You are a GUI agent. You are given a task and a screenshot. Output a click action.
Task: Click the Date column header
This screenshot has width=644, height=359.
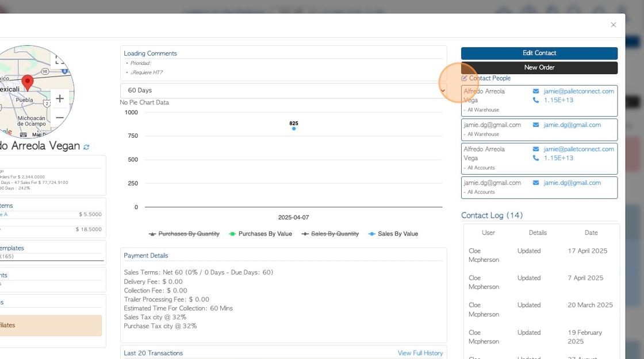click(591, 233)
